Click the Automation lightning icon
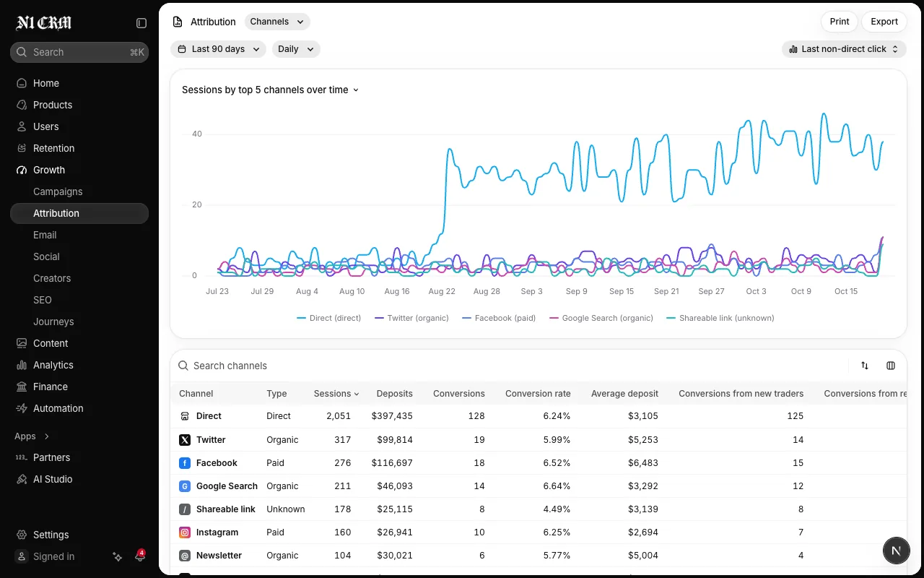The image size is (924, 578). (x=22, y=408)
